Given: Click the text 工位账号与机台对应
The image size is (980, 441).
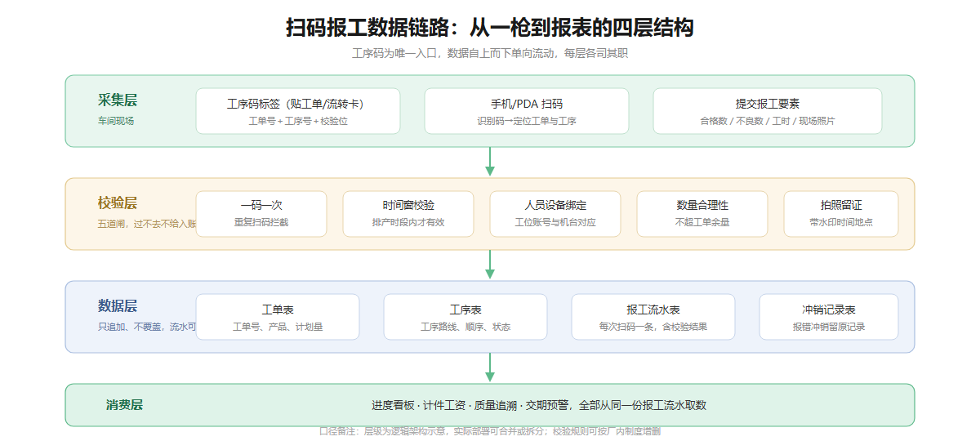Looking at the screenshot, I should tap(555, 222).
